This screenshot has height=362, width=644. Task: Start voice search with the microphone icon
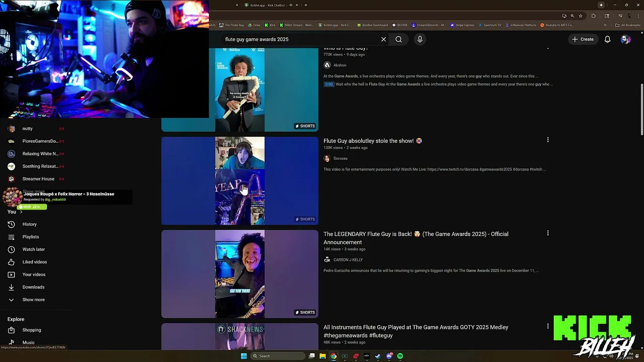coord(420,39)
